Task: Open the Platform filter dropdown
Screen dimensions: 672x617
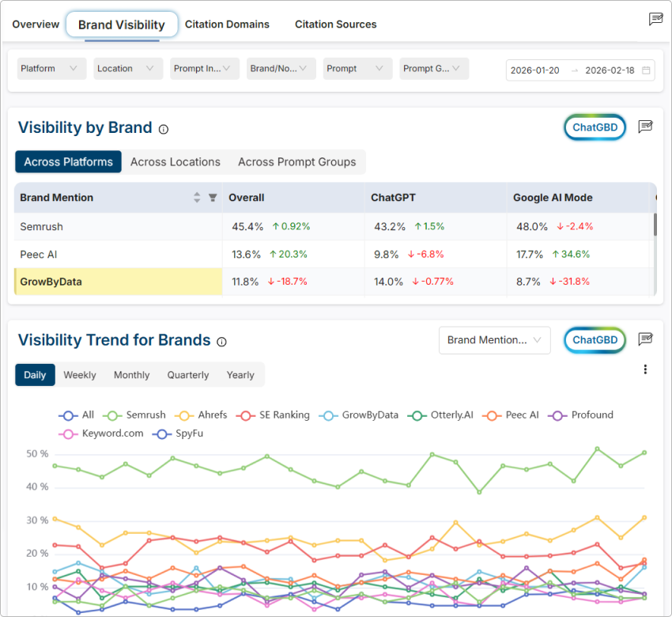Action: [51, 69]
